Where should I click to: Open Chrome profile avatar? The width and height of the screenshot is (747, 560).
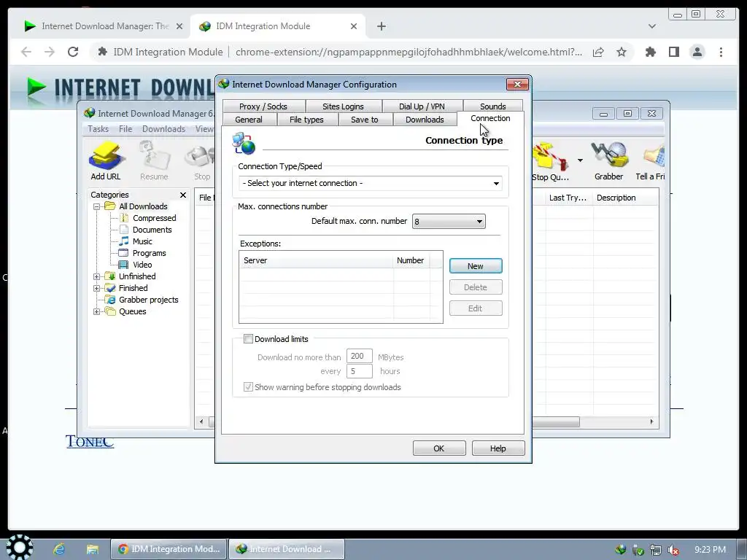click(x=697, y=52)
